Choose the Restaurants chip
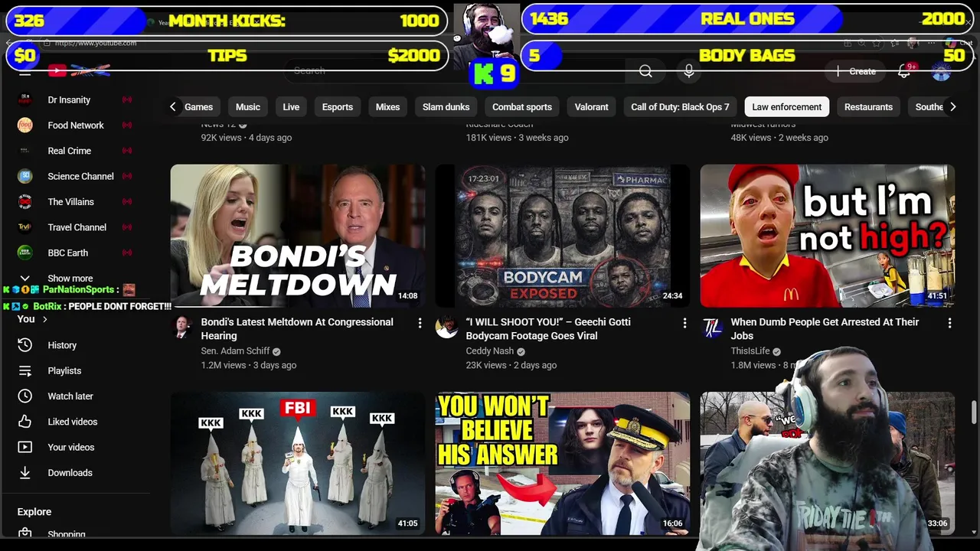This screenshot has width=980, height=551. point(868,107)
